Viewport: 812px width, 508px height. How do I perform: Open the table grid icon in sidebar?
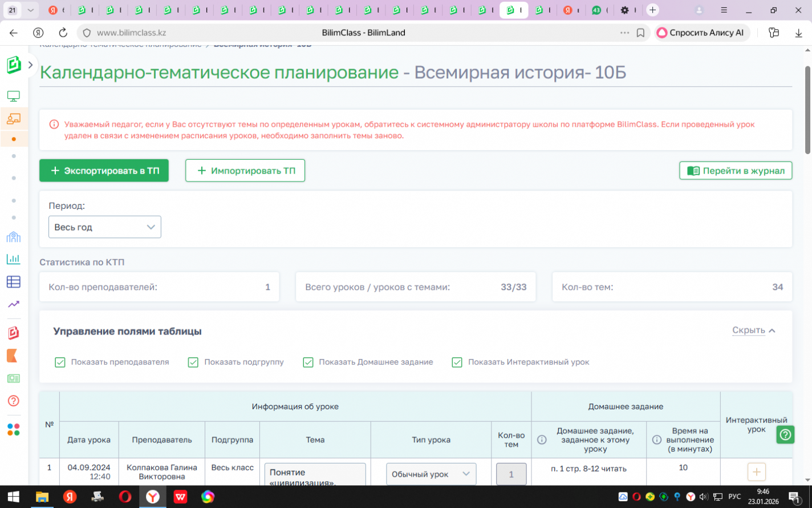pos(14,281)
